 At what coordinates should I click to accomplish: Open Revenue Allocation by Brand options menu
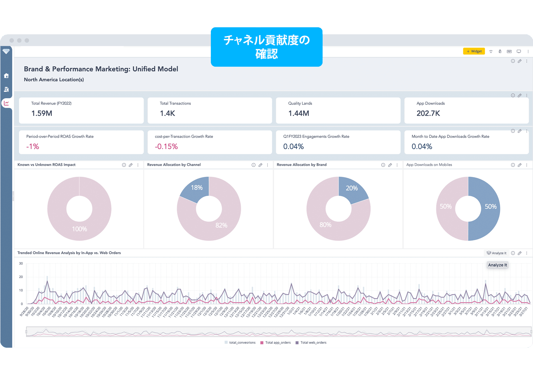pos(397,165)
